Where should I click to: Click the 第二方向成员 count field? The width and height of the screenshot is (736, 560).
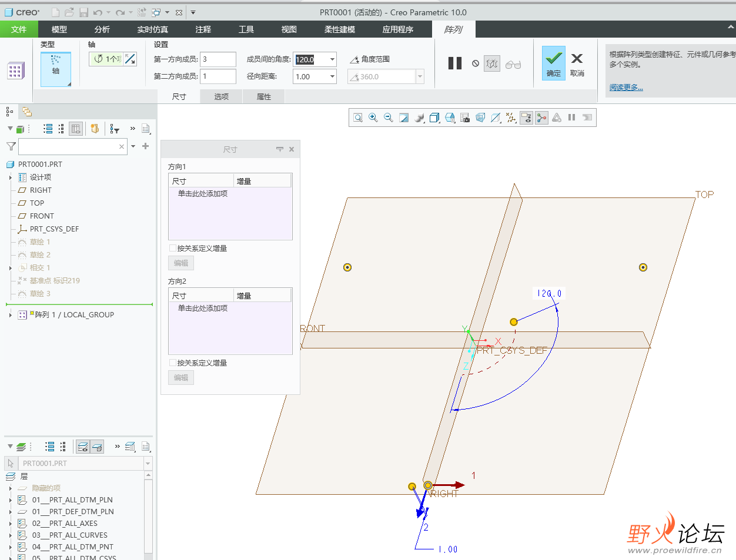click(x=218, y=76)
